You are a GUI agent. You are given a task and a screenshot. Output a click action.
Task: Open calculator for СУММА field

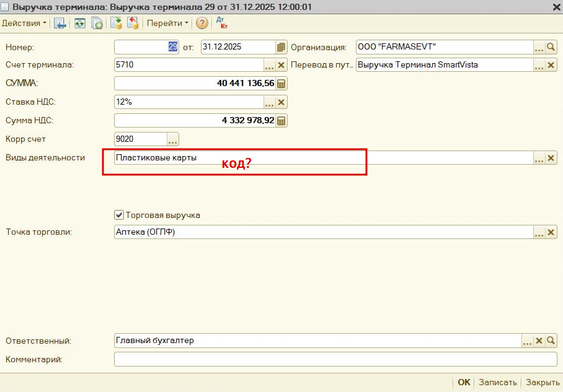(281, 84)
